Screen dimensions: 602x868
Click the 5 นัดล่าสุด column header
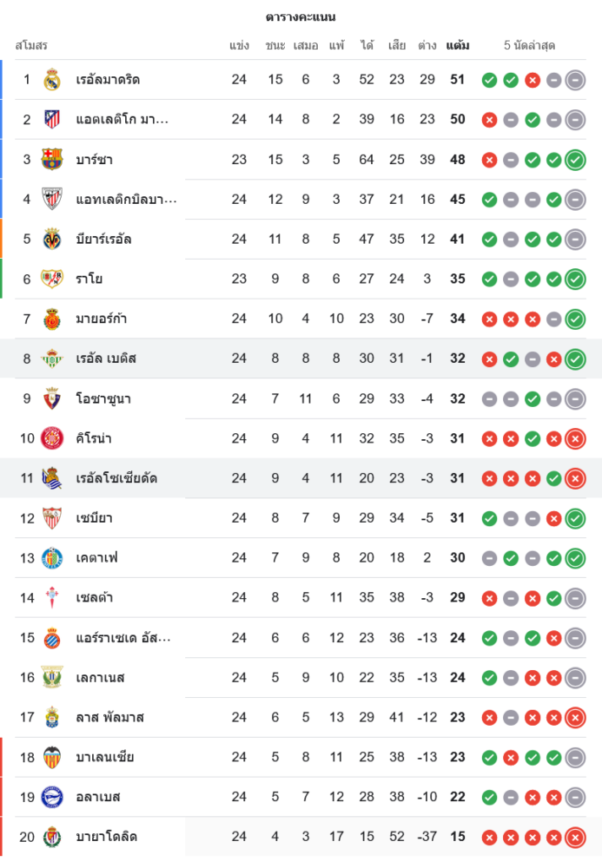529,45
